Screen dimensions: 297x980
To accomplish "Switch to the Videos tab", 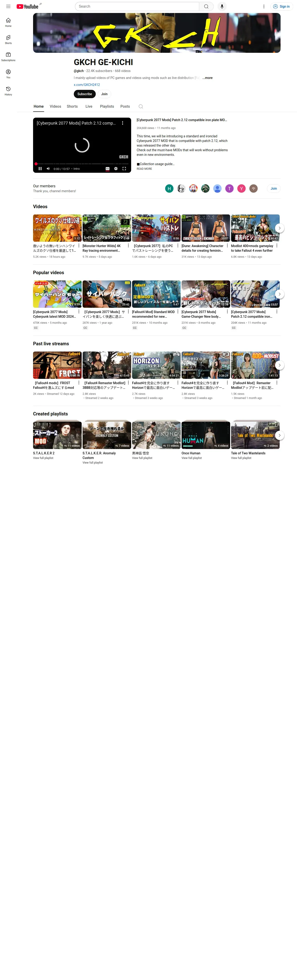I will click(56, 107).
